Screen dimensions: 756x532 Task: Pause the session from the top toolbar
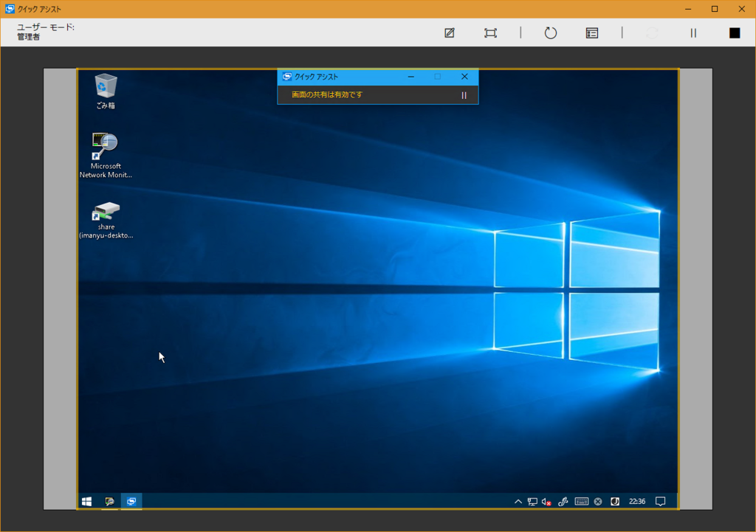[693, 32]
